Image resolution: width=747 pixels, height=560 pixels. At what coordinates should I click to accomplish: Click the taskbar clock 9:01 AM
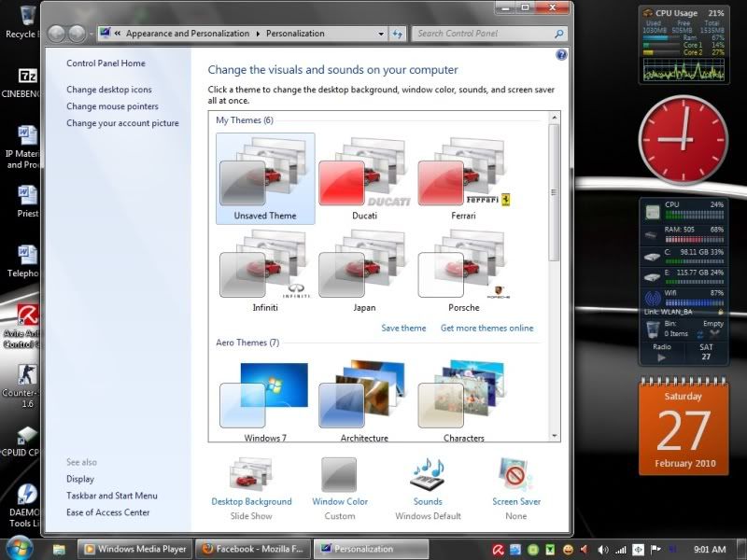coord(710,550)
